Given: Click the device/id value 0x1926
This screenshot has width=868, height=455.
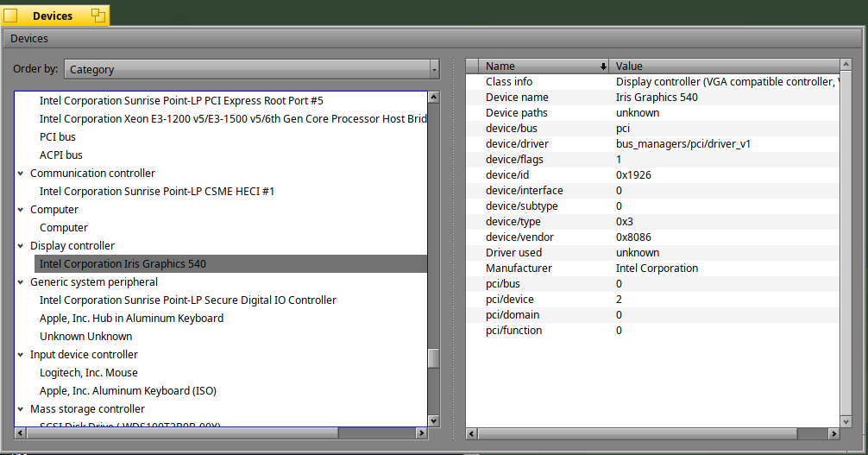Looking at the screenshot, I should (633, 175).
